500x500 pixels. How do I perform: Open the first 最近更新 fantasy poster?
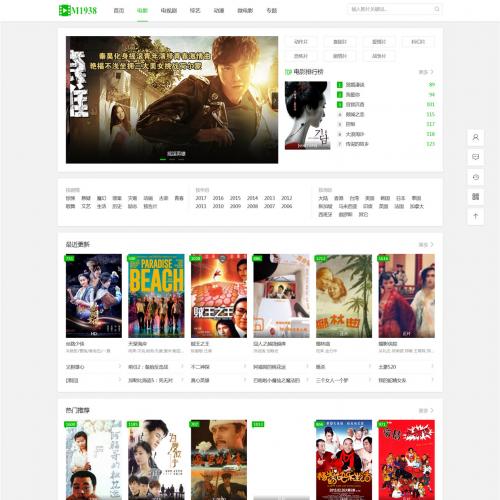(94, 296)
